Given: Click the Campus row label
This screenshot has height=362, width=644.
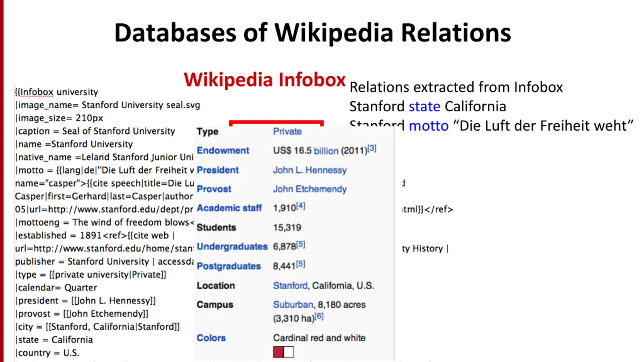Looking at the screenshot, I should click(215, 305).
